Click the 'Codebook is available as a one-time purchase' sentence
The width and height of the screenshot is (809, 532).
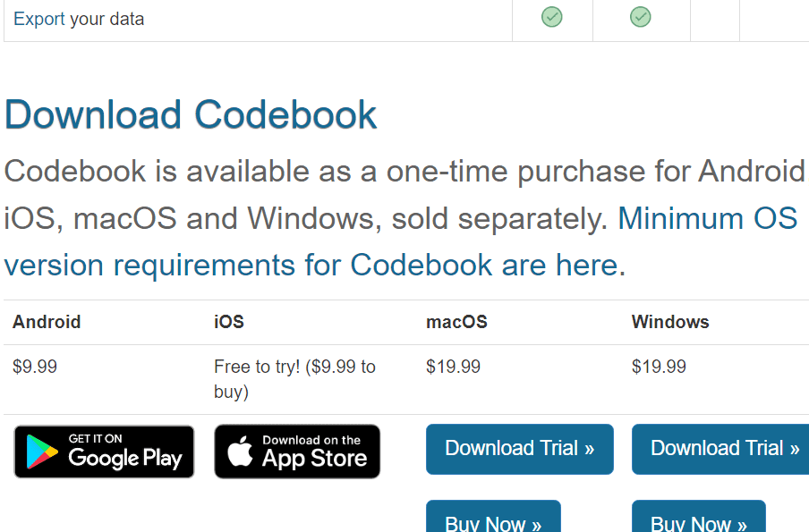pos(404,194)
